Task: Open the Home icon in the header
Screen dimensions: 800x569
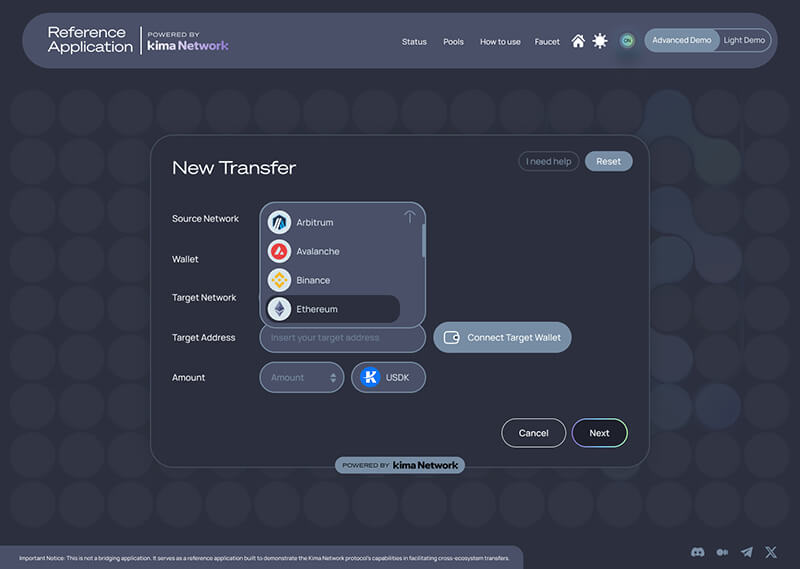Action: click(x=578, y=41)
